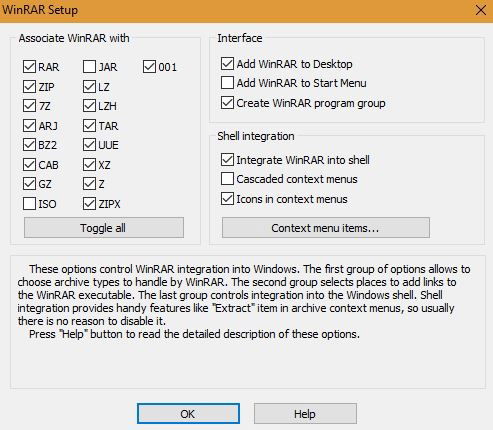Viewport: 493px width, 430px height.
Task: Confirm setup with OK button
Action: click(188, 414)
